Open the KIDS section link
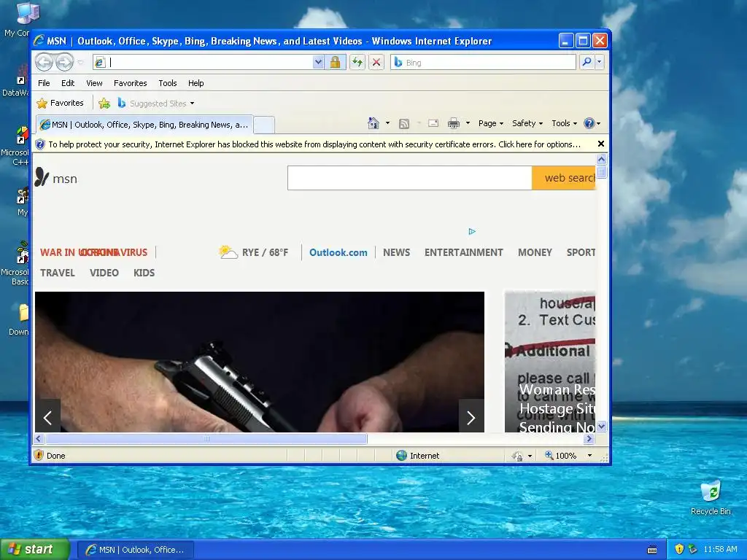Screen dimensions: 747x560 (144, 273)
